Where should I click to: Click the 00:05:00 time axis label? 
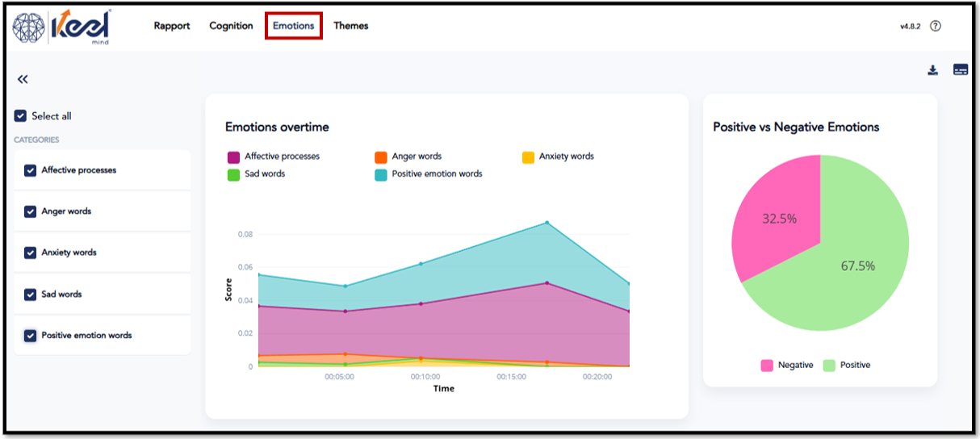pos(340,377)
